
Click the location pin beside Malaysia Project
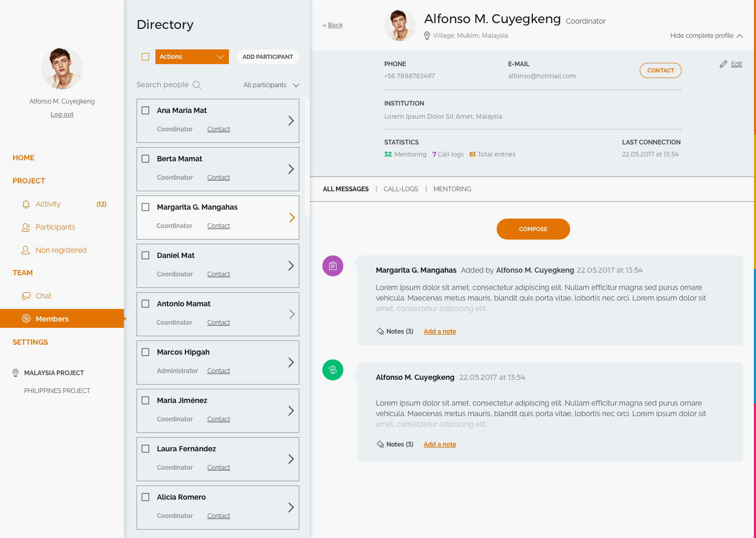15,373
